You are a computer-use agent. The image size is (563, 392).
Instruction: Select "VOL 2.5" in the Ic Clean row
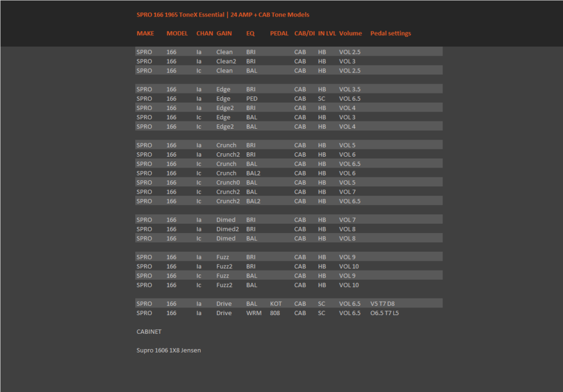click(x=350, y=71)
